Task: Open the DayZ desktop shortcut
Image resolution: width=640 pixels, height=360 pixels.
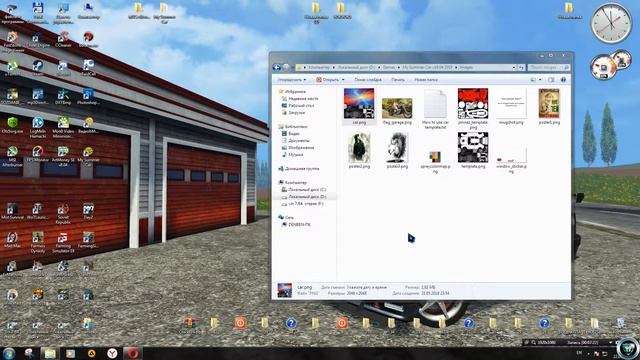Action: pyautogui.click(x=88, y=212)
